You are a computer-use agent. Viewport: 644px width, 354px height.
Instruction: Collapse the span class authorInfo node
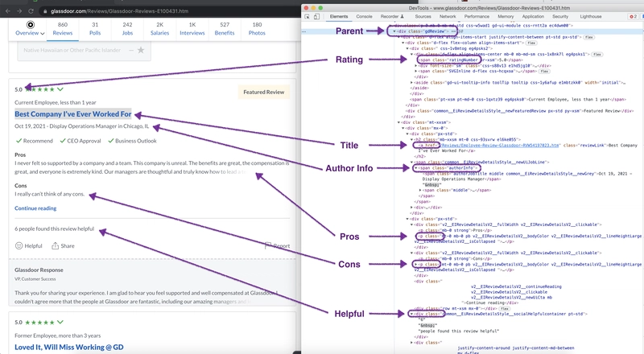tap(415, 167)
